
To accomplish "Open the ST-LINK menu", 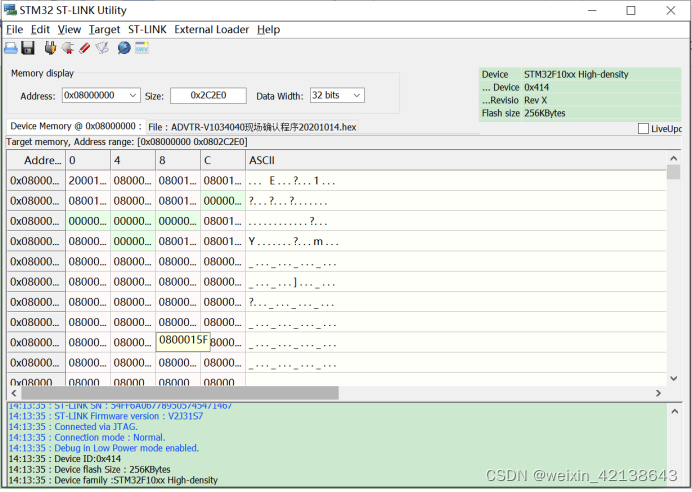I will pos(147,30).
